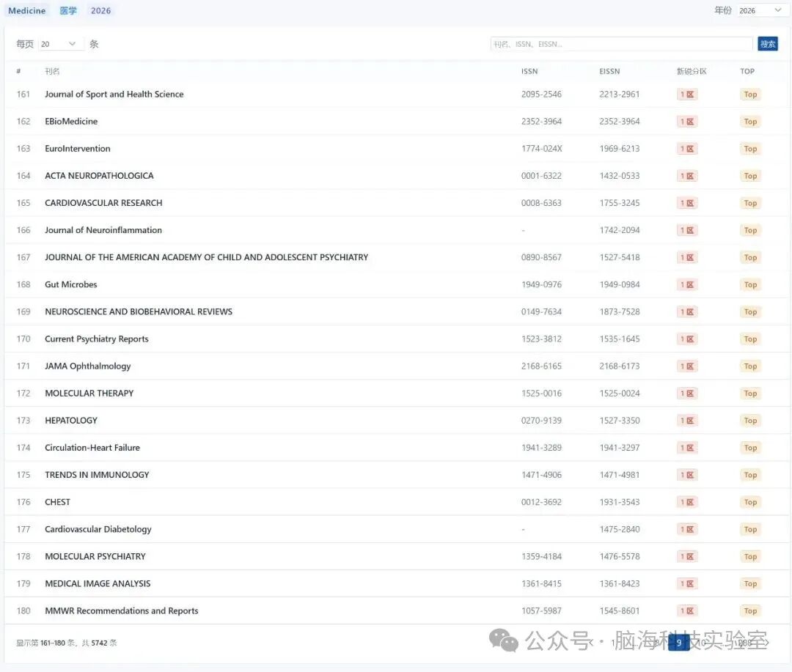Click the 1区 badge in HEPATOLOGY row
Viewport: 792px width, 672px height.
click(687, 421)
